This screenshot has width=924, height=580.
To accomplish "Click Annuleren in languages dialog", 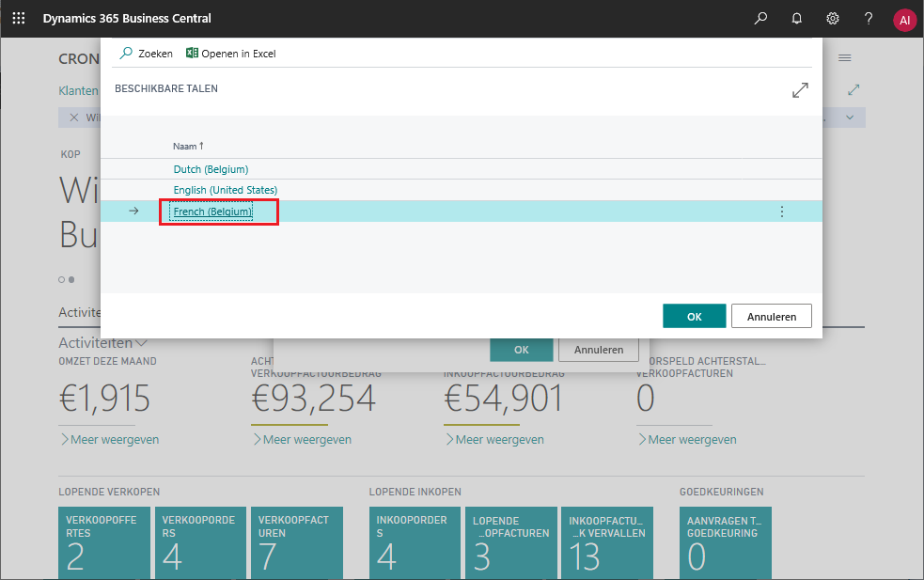I will (x=772, y=317).
